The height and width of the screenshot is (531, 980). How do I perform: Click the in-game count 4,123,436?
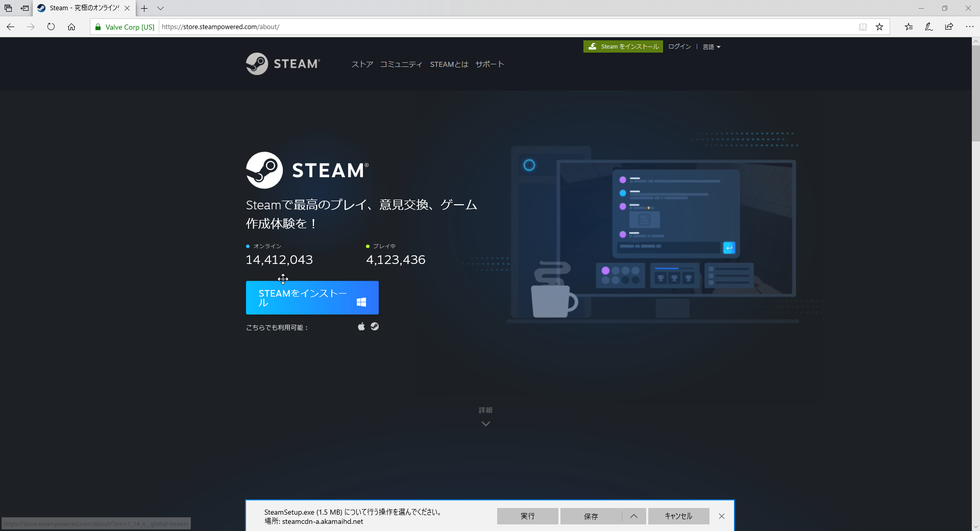396,260
